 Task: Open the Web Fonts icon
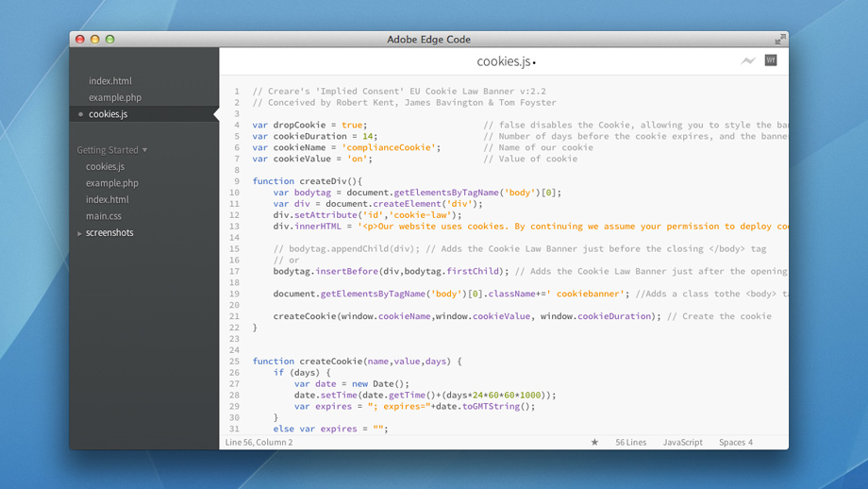pos(771,60)
